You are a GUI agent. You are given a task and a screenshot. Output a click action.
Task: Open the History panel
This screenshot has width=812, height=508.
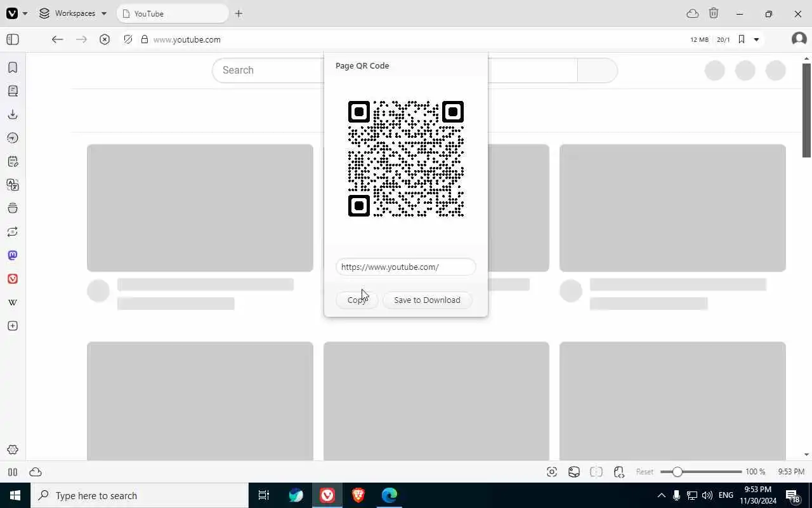point(12,138)
